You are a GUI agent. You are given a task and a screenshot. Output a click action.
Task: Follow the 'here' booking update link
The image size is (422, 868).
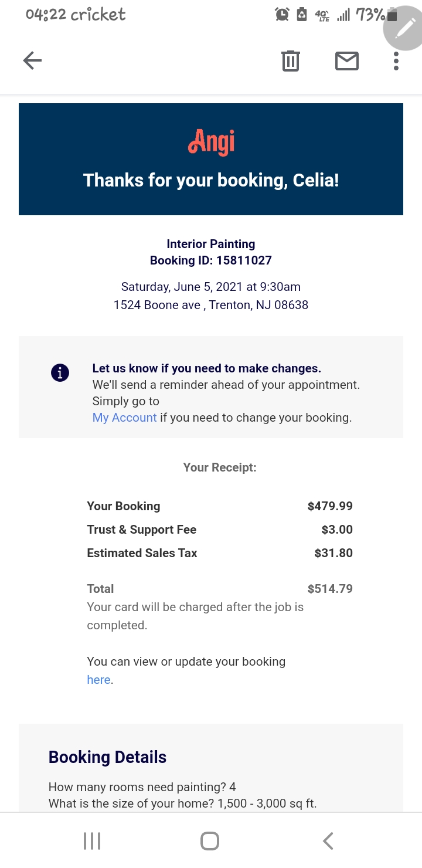pos(98,680)
